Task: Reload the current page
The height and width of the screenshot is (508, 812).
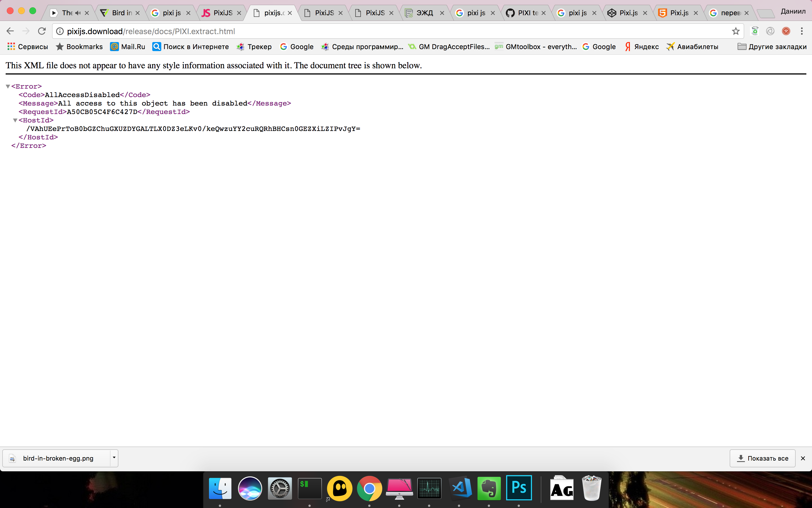Action: tap(42, 31)
